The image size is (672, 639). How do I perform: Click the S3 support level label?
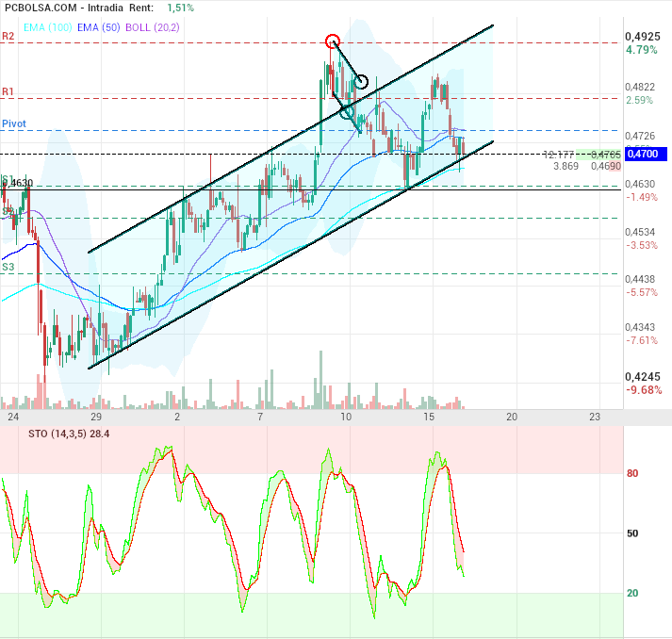(x=8, y=268)
